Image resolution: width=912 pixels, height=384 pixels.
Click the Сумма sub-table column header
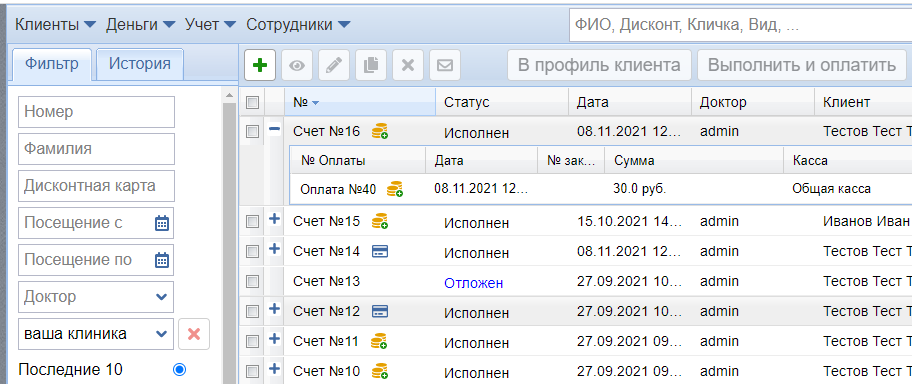(694, 161)
